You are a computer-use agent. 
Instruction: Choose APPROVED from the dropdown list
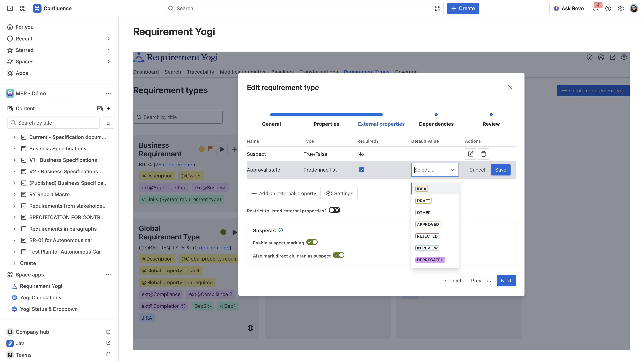tap(428, 224)
